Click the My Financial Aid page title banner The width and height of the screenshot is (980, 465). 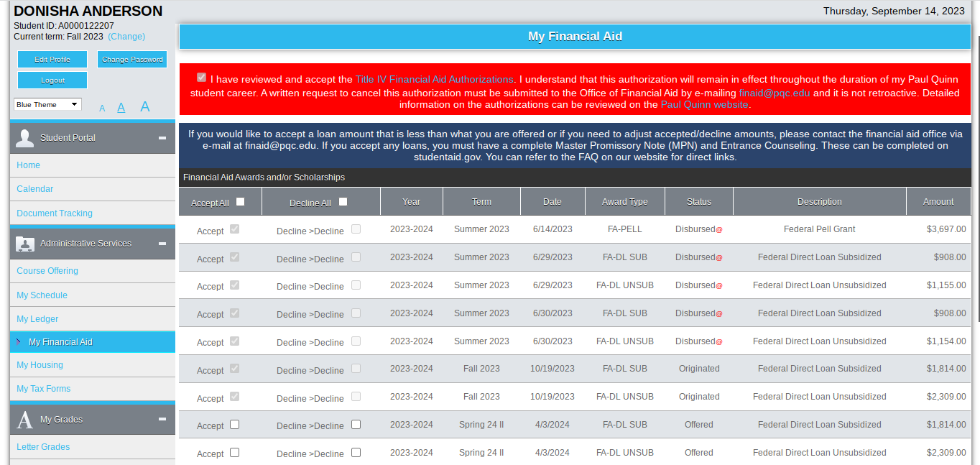pos(575,37)
